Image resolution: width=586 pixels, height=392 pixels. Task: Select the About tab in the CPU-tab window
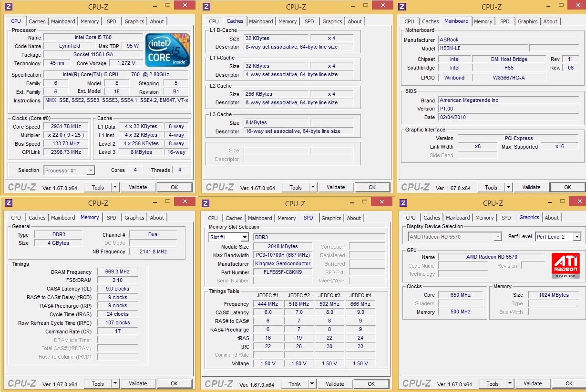[x=157, y=21]
